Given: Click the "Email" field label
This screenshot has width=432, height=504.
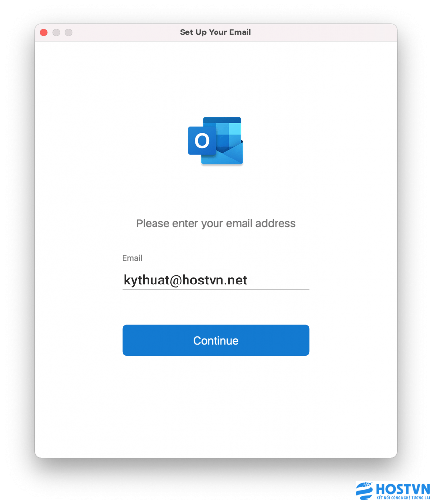Looking at the screenshot, I should [x=132, y=258].
